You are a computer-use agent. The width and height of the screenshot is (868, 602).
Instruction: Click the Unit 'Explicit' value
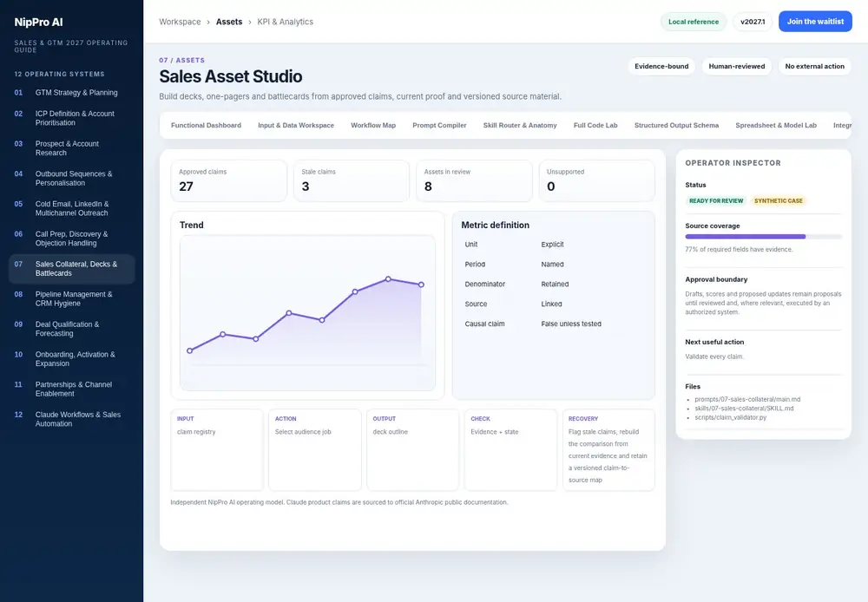coord(552,244)
